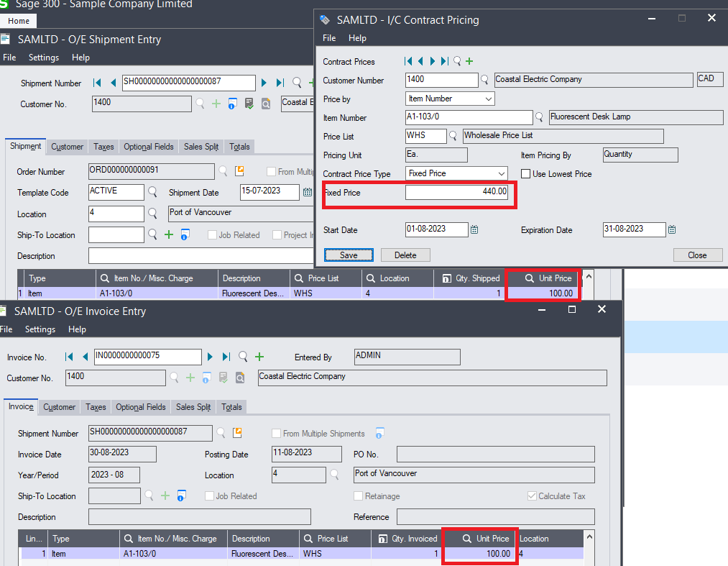Screen dimensions: 728x566
Task: Open customer finder in Shipment Entry
Action: pos(200,103)
